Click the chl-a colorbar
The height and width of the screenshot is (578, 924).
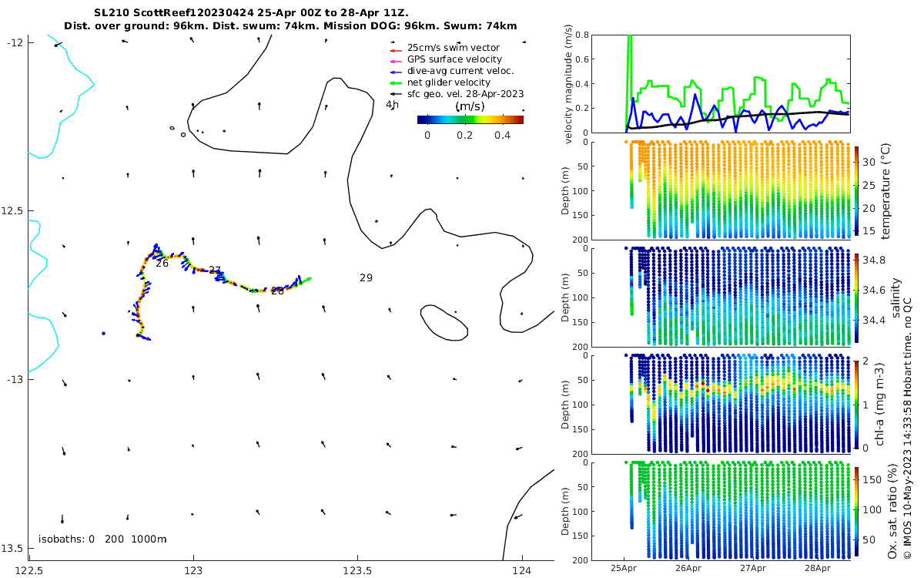[x=857, y=403]
